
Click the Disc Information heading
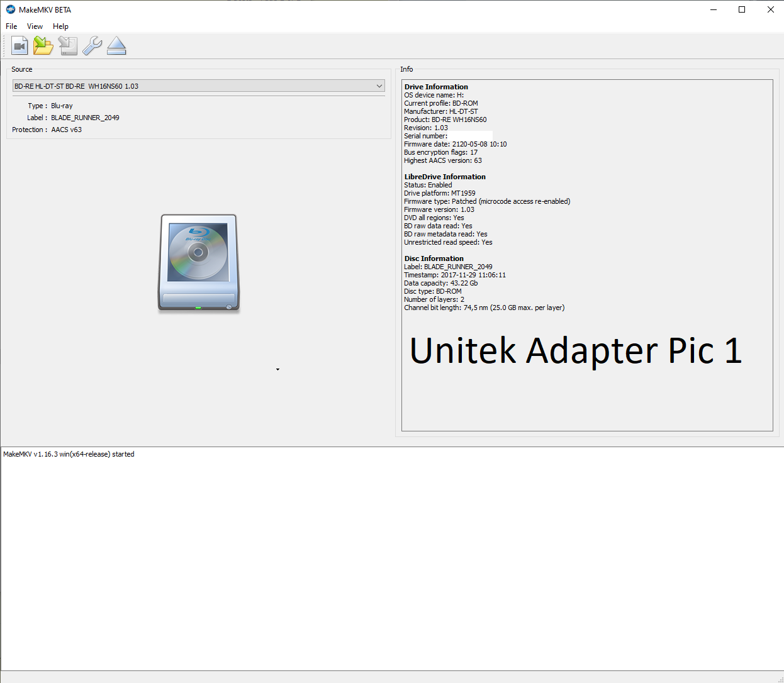434,258
